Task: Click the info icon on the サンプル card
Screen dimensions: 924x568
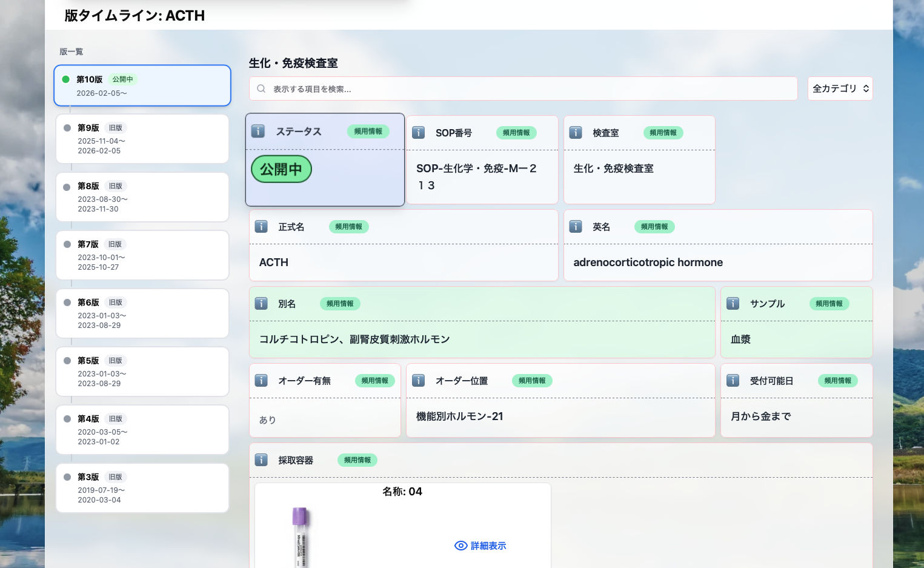Action: click(733, 303)
